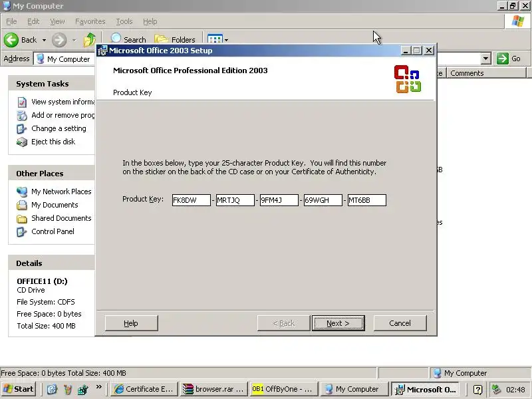Open the View menu
The height and width of the screenshot is (399, 532).
(57, 21)
